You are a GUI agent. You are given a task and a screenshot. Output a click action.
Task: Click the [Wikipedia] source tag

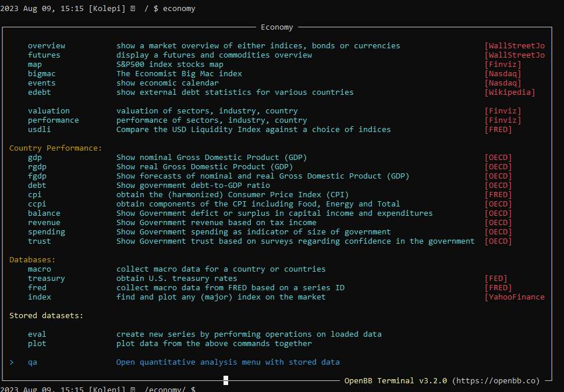pyautogui.click(x=510, y=92)
